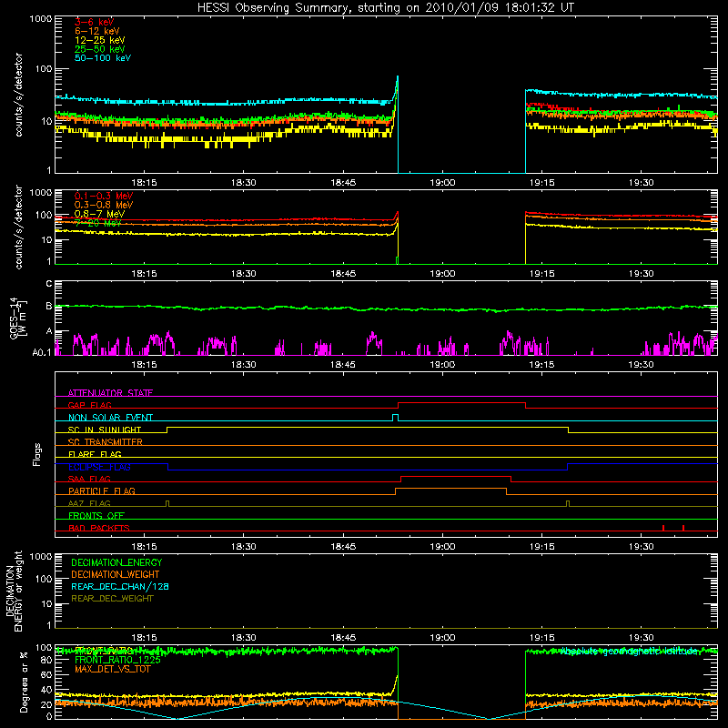Select the '50-100 keV' legend entry
The image size is (728, 728).
(x=103, y=58)
